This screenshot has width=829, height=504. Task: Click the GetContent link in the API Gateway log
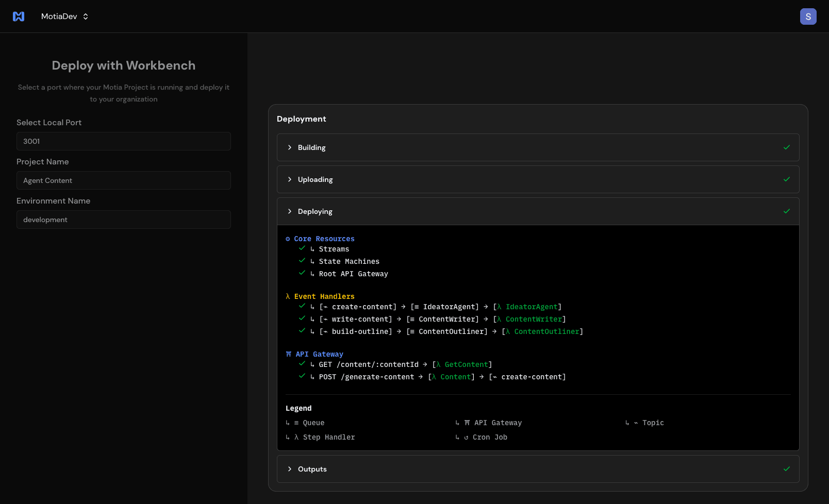pyautogui.click(x=466, y=364)
